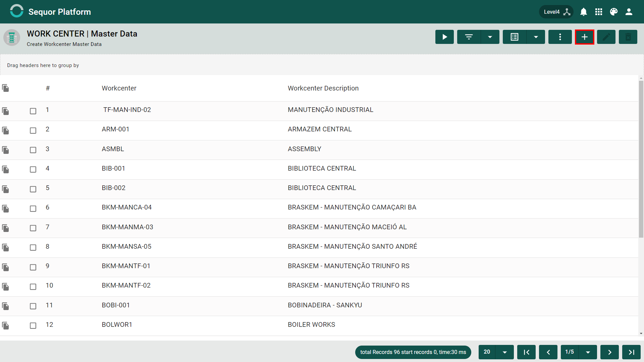This screenshot has width=644, height=362.
Task: Copy the ASMBL row
Action: tap(5, 150)
